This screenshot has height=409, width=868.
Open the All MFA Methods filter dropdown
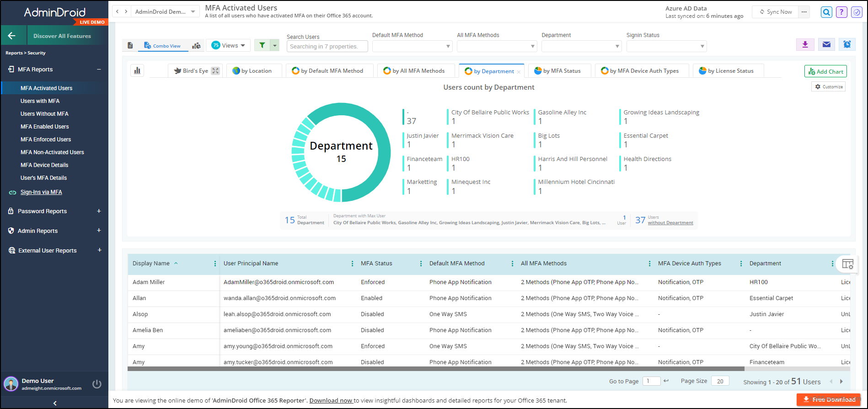(497, 46)
